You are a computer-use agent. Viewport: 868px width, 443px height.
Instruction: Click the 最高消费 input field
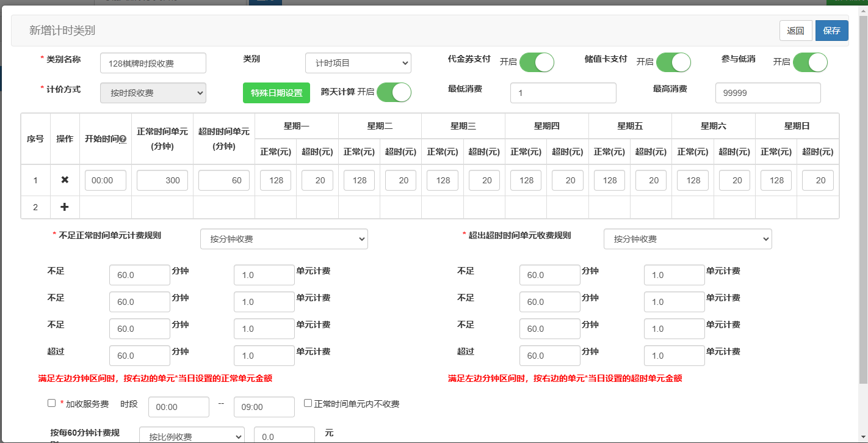point(767,93)
